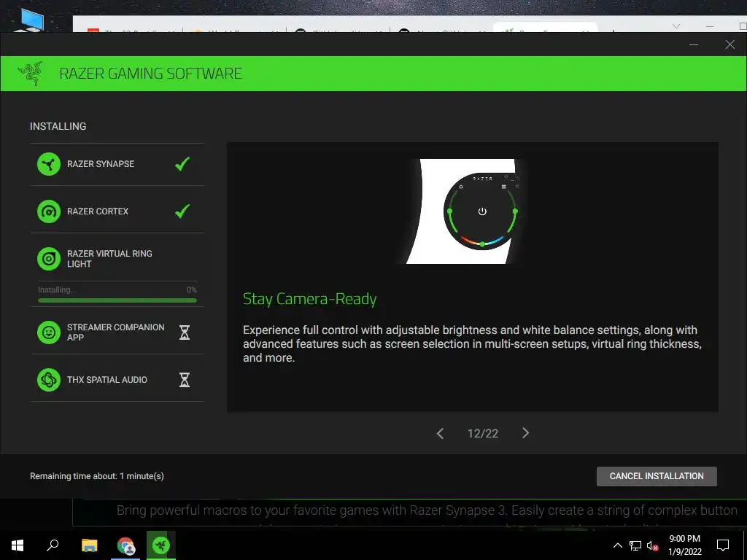Select the Razer Cortex round icon
This screenshot has height=560, width=747.
click(x=49, y=211)
